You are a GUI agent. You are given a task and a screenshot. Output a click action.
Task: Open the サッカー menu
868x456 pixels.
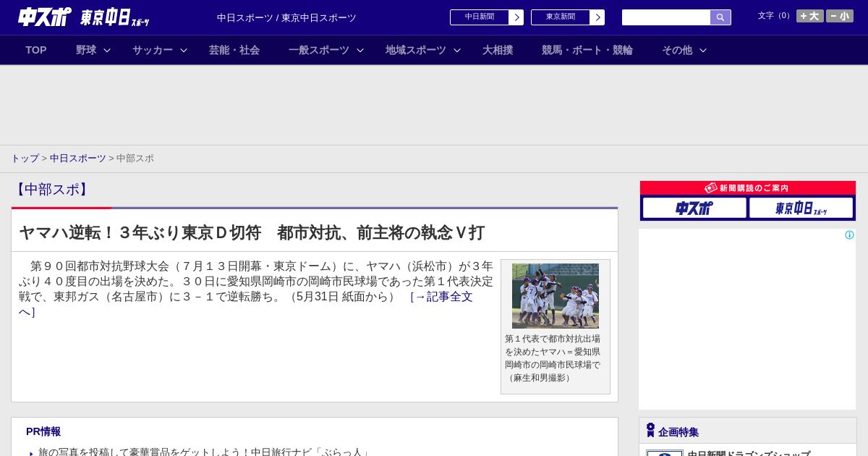tap(153, 50)
